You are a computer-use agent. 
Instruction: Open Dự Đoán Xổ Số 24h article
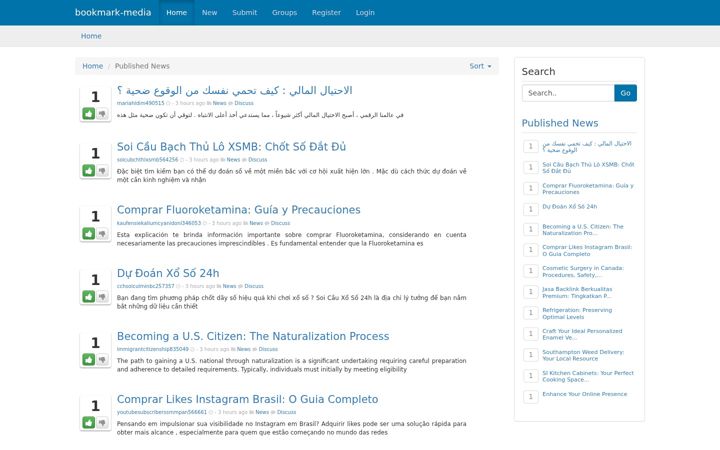coord(168,273)
